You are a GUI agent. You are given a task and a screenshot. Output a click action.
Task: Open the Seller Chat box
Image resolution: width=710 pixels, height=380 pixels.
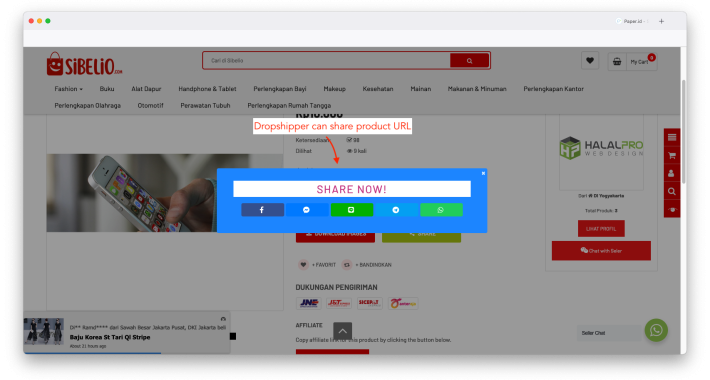tap(610, 333)
